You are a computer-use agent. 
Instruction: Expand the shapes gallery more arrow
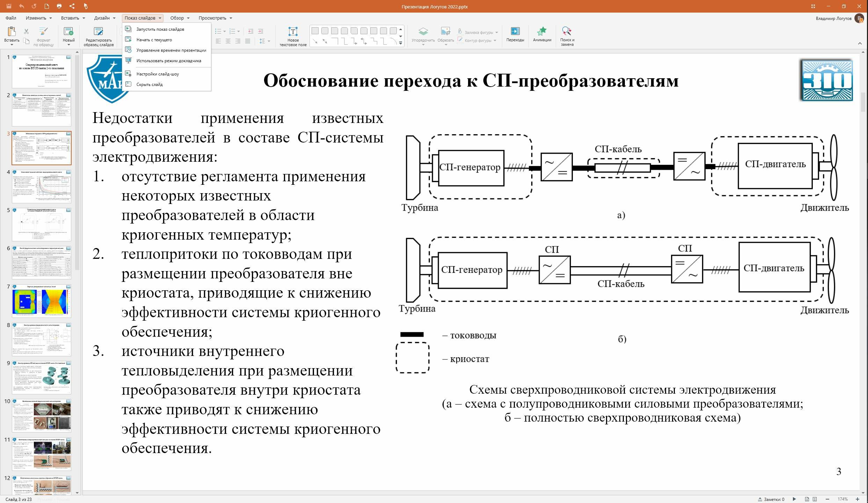(401, 43)
